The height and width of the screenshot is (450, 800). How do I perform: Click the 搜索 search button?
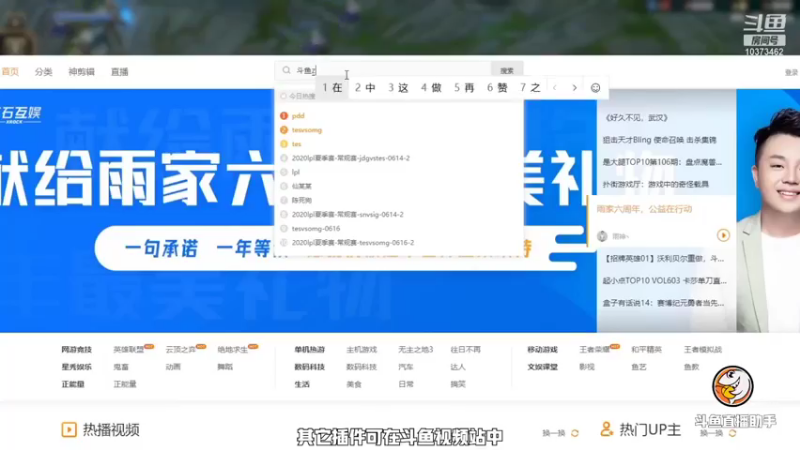[x=507, y=70]
